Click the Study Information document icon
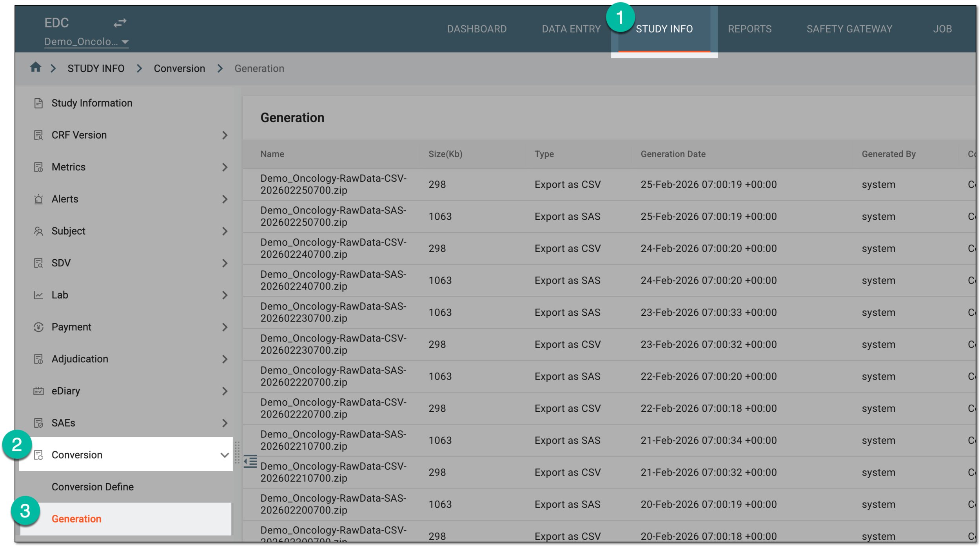The height and width of the screenshot is (546, 980). pos(38,103)
